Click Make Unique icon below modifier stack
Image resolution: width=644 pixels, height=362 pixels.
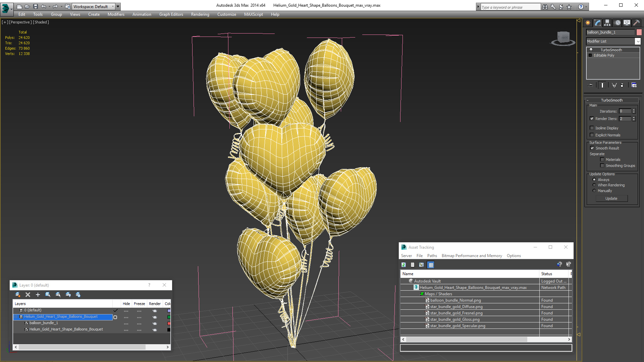[614, 85]
